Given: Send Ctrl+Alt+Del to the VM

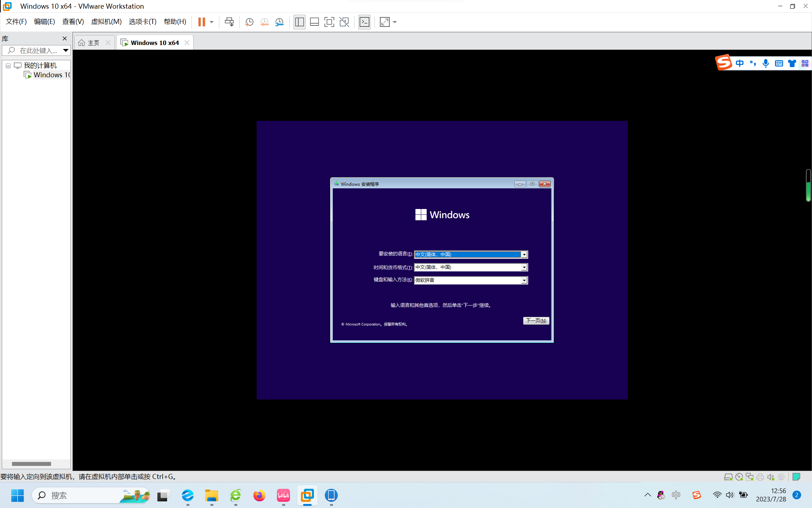Looking at the screenshot, I should click(229, 22).
